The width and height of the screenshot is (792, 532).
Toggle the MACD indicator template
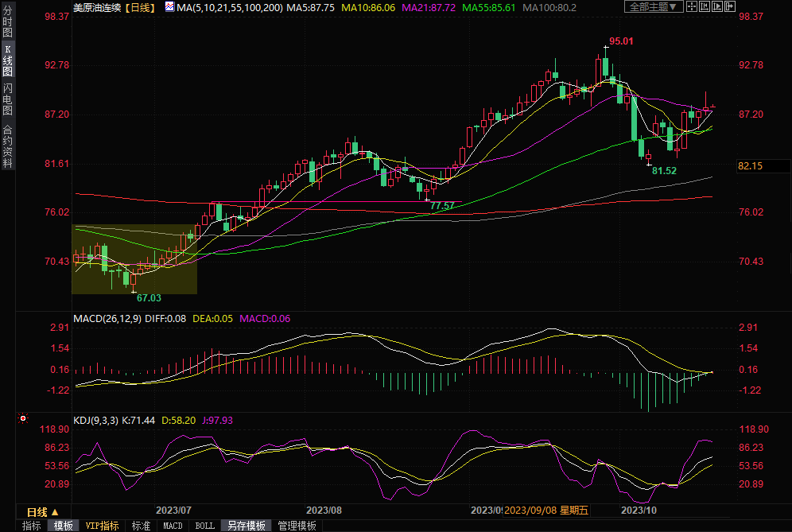point(173,526)
